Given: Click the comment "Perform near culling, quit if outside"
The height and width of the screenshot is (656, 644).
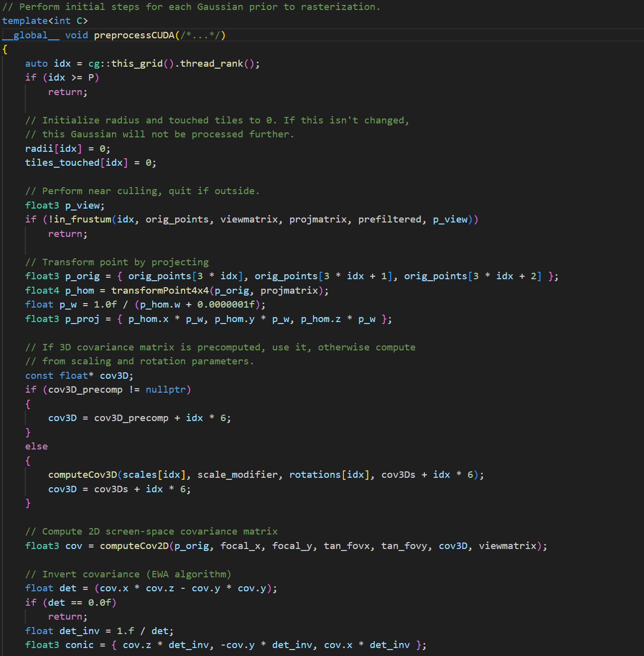Looking at the screenshot, I should 142,191.
